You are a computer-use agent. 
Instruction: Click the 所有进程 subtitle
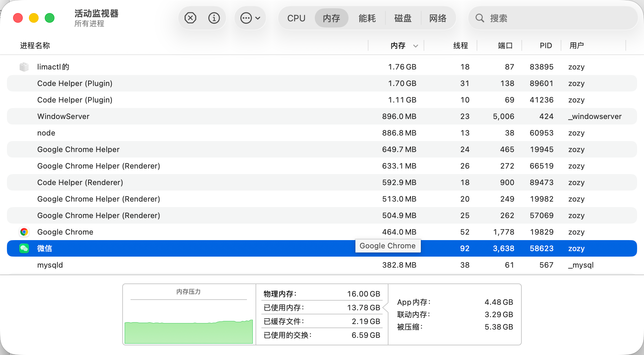click(89, 23)
